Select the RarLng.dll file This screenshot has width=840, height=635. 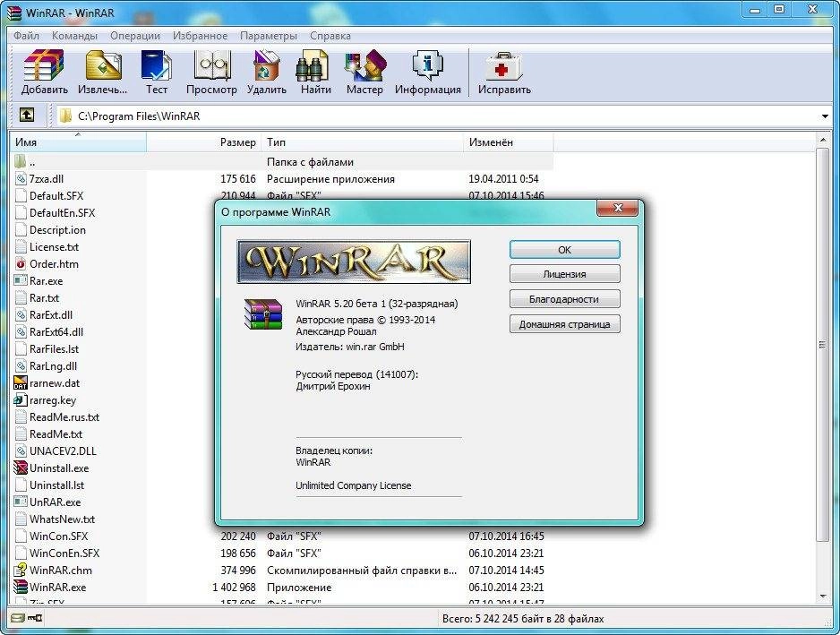point(53,366)
